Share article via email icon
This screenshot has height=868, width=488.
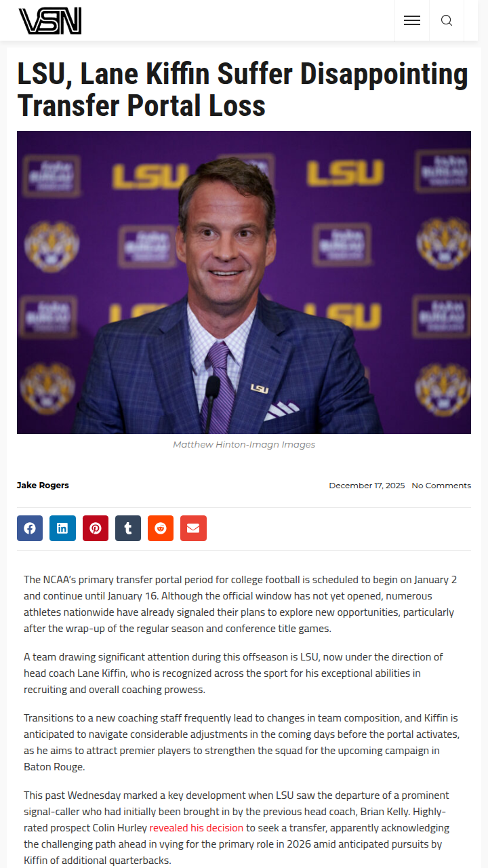pyautogui.click(x=193, y=528)
